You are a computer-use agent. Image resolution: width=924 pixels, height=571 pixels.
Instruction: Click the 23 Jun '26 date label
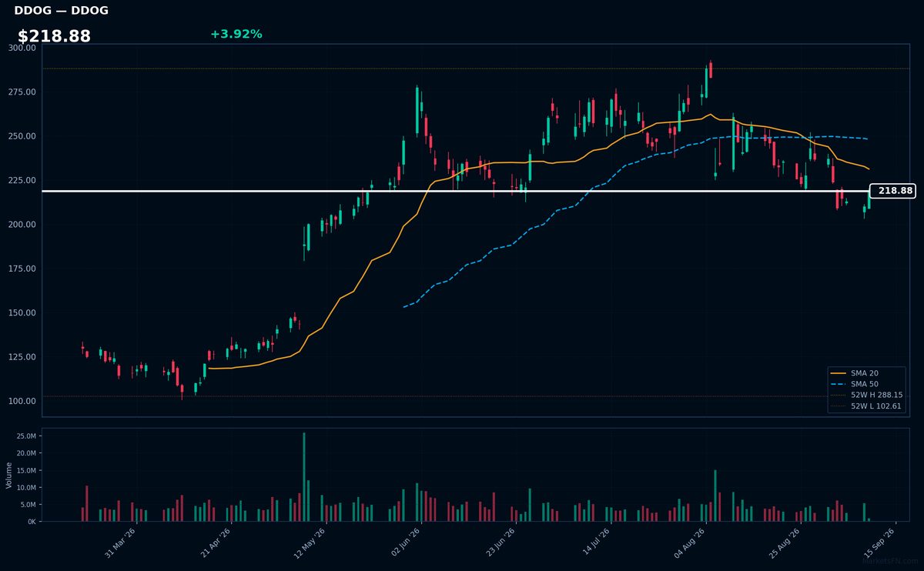tap(501, 542)
